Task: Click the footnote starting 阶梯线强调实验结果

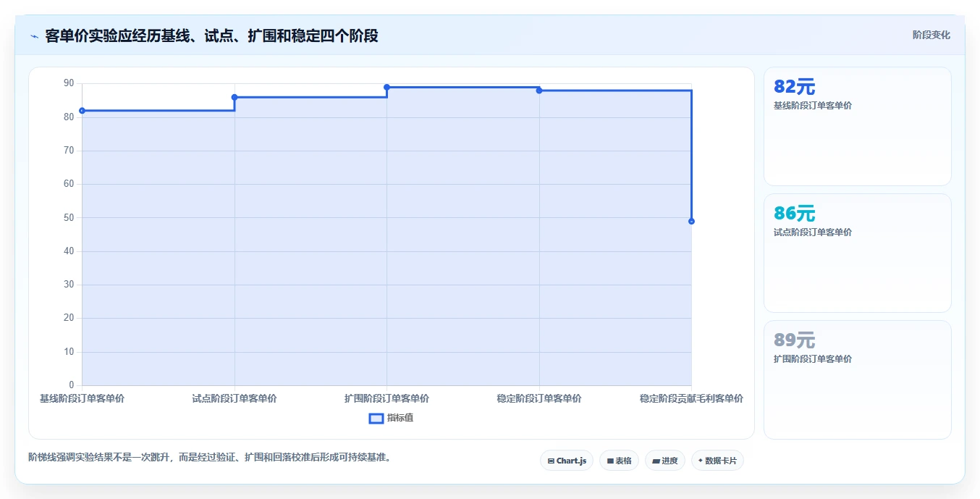Action: 209,457
